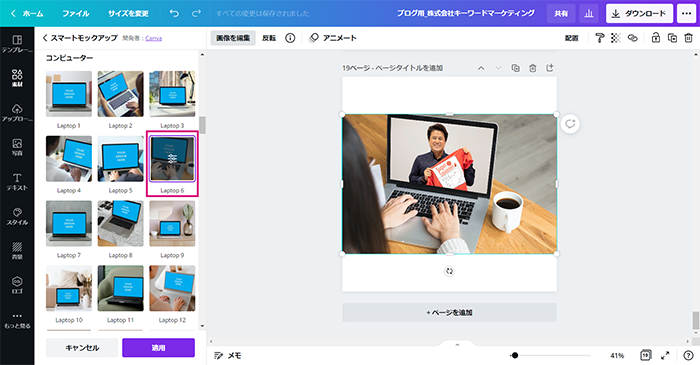The height and width of the screenshot is (365, 700).
Task: Click the Flip (反転) option
Action: [269, 38]
